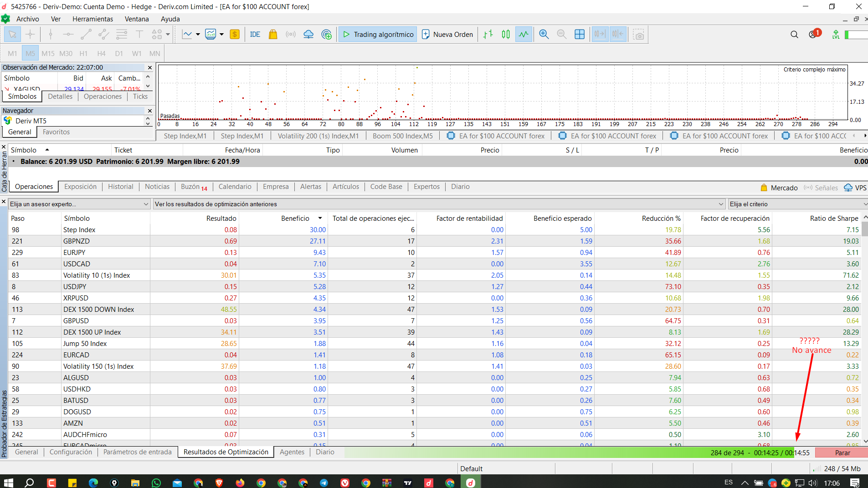Select the M1 timeframe
Image resolution: width=868 pixels, height=488 pixels.
tap(12, 53)
